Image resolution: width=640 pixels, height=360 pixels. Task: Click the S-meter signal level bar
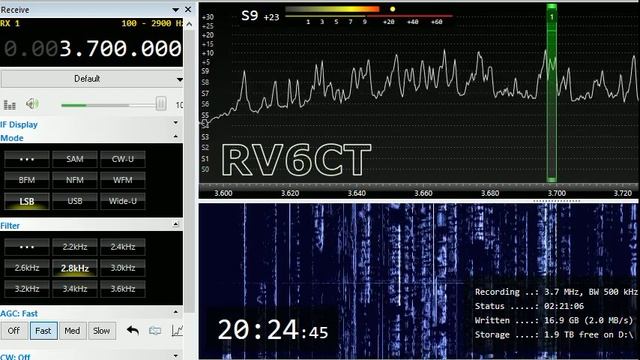point(333,9)
